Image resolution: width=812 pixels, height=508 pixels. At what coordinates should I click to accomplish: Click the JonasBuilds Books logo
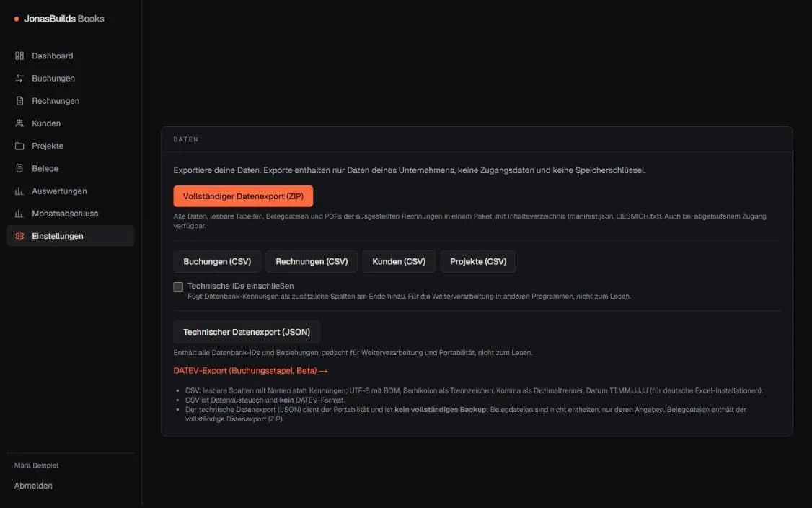coord(59,19)
